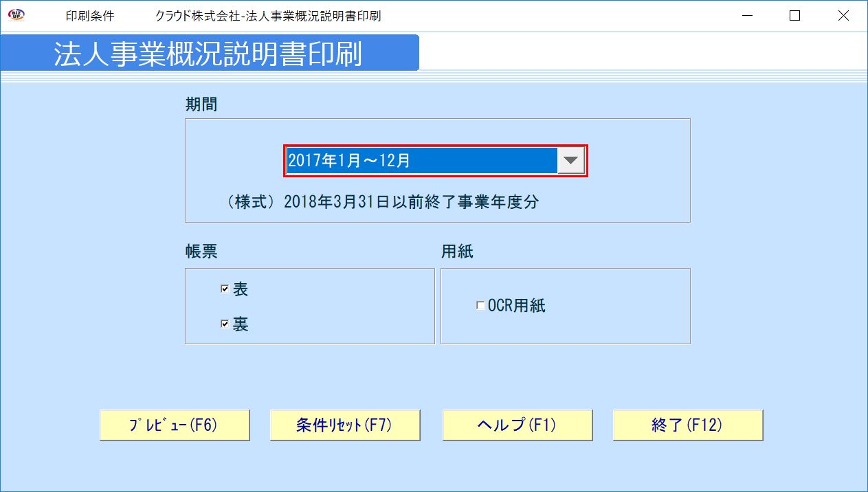Uncheck the 表 checkbox under 帳票
The image size is (868, 492).
click(224, 288)
